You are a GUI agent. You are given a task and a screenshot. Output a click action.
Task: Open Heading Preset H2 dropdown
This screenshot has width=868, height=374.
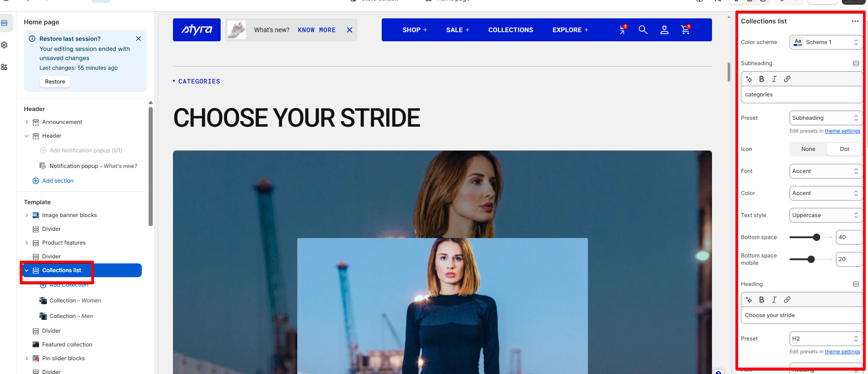pos(826,339)
